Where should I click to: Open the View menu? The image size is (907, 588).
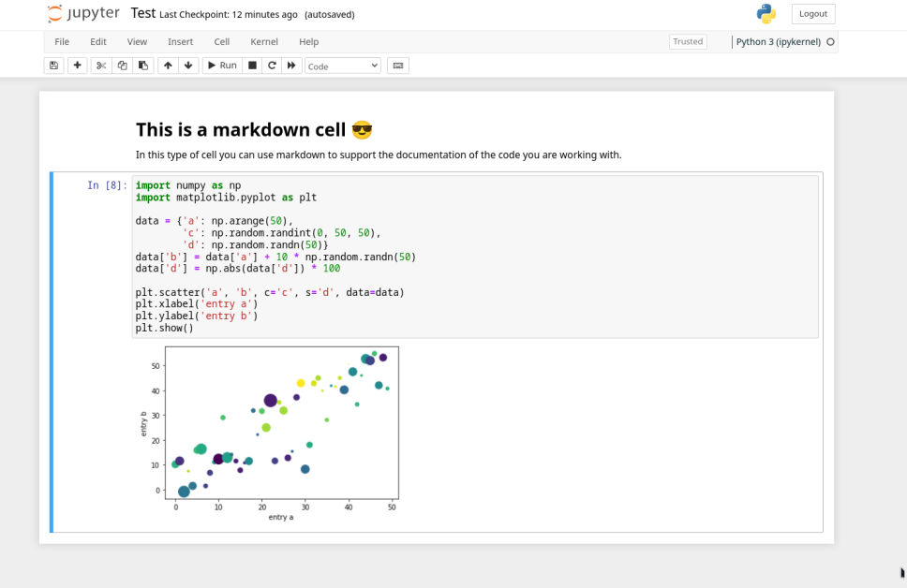pos(137,41)
